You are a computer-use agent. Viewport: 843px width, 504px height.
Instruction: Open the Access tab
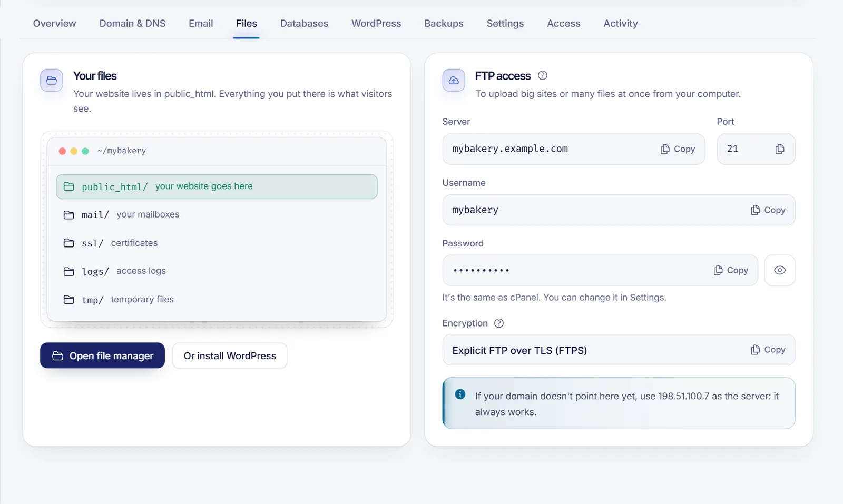coord(563,23)
